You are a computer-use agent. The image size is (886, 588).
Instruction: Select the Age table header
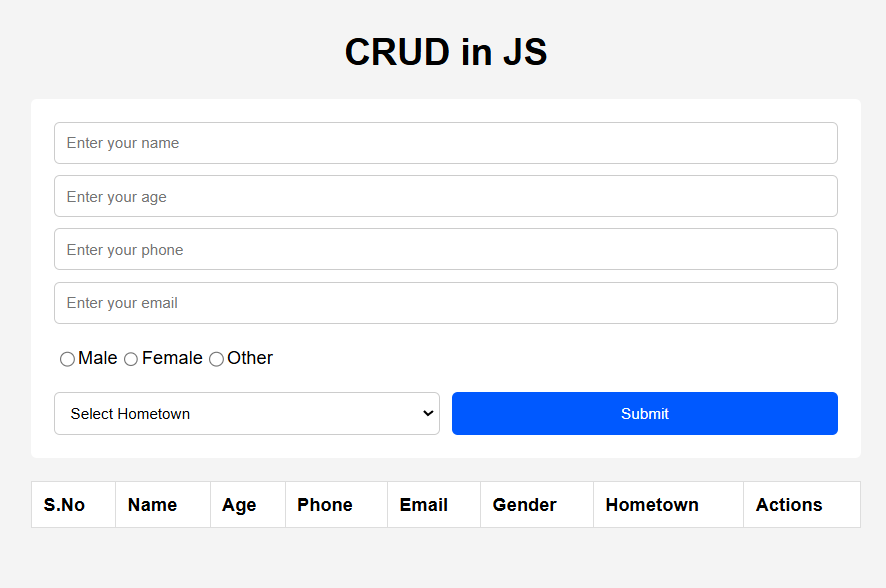point(239,505)
